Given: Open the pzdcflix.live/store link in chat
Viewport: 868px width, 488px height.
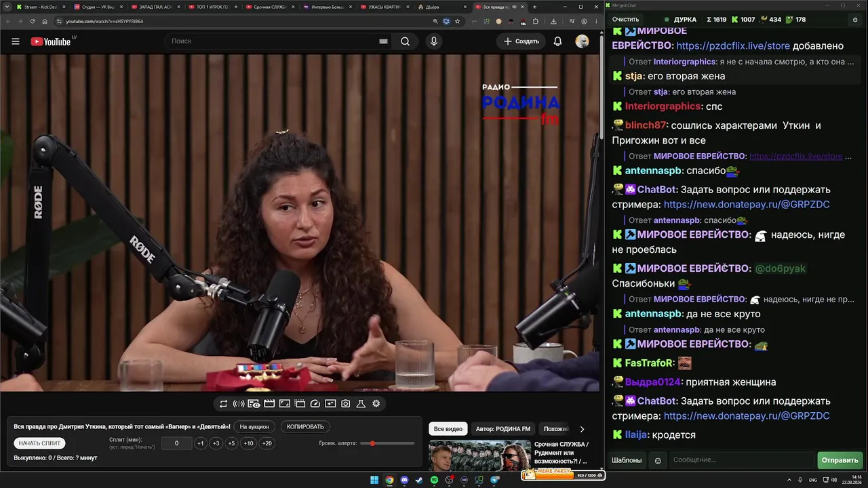Looking at the screenshot, I should (733, 46).
